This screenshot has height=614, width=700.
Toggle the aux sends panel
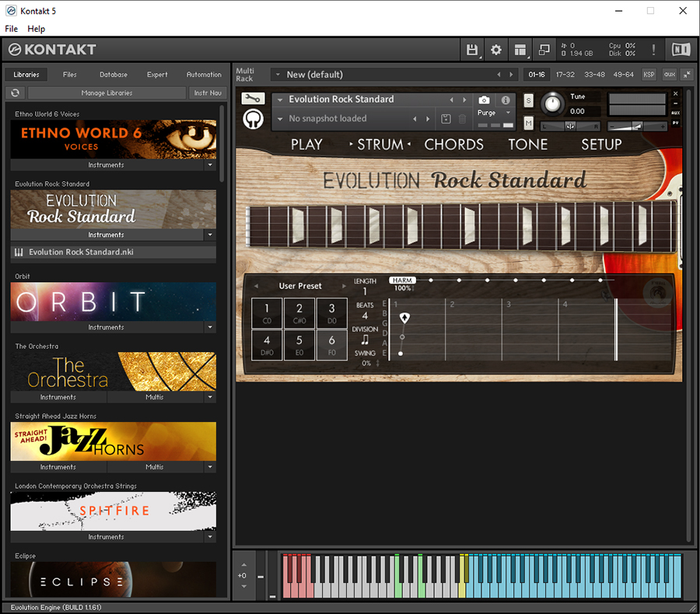[x=669, y=75]
